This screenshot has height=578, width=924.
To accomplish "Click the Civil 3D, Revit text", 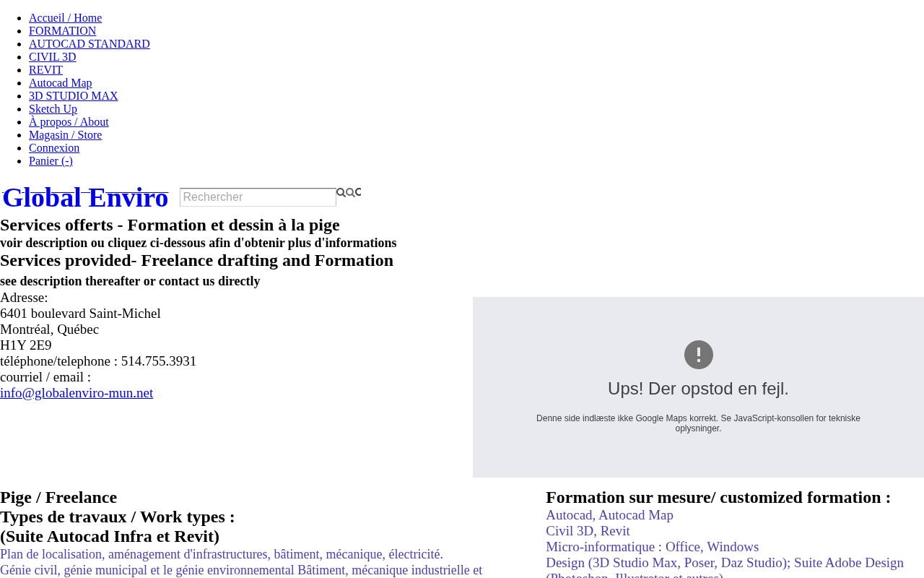I will [x=588, y=531].
